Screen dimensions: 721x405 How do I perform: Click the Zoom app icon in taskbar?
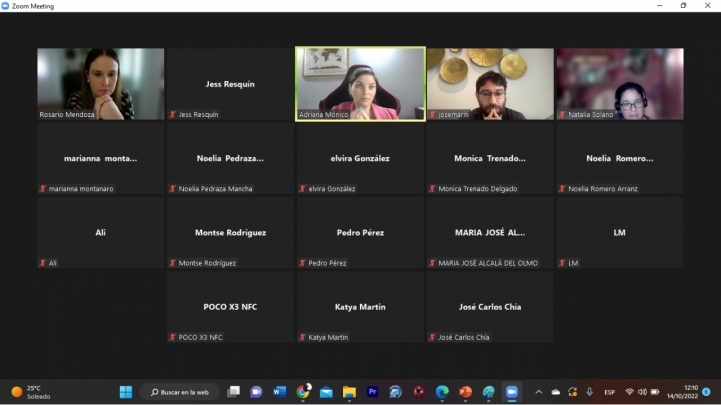coord(512,392)
